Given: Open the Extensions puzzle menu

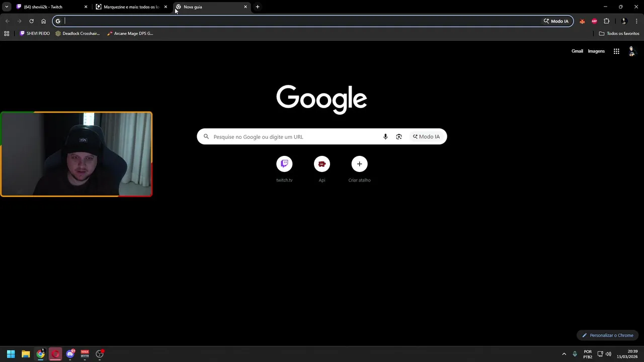Looking at the screenshot, I should (x=606, y=21).
